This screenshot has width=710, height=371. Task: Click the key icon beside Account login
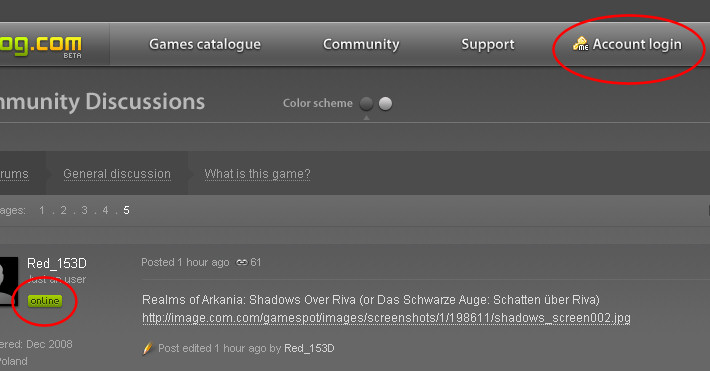tap(580, 44)
